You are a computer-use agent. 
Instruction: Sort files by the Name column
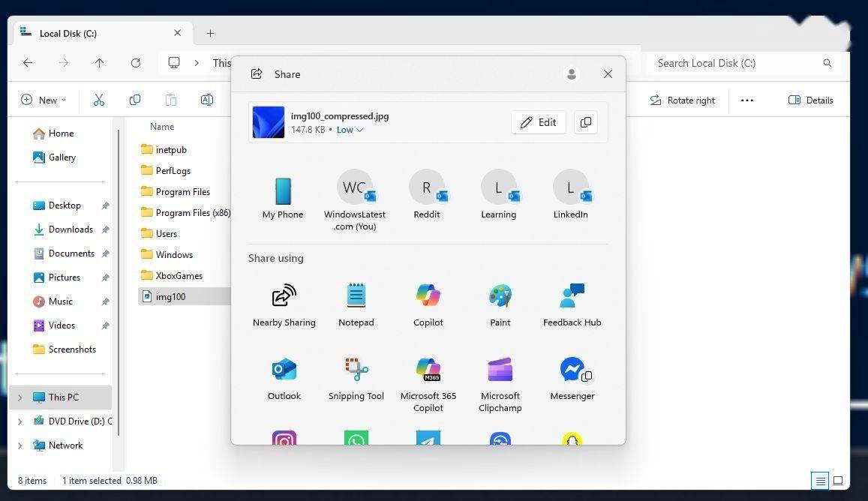pyautogui.click(x=162, y=127)
